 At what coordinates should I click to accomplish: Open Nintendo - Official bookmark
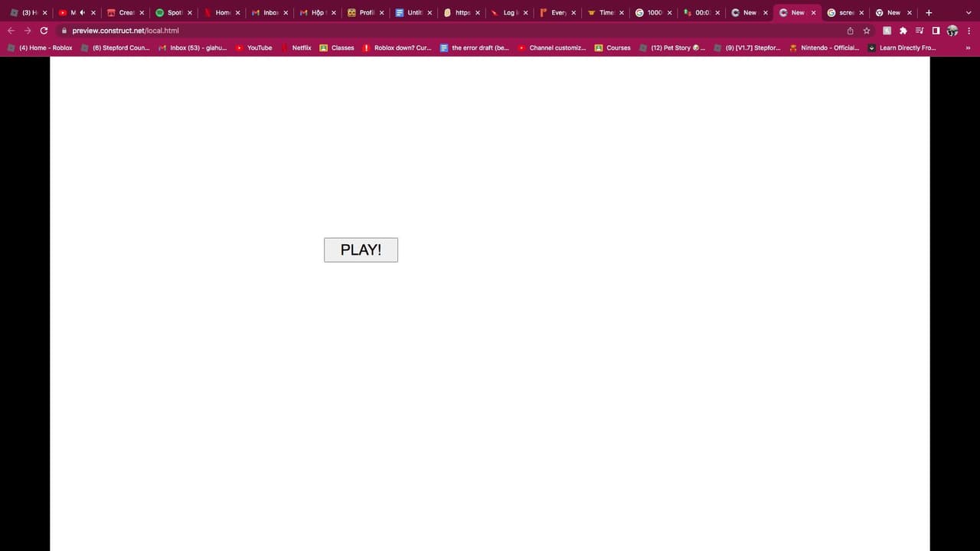(824, 47)
